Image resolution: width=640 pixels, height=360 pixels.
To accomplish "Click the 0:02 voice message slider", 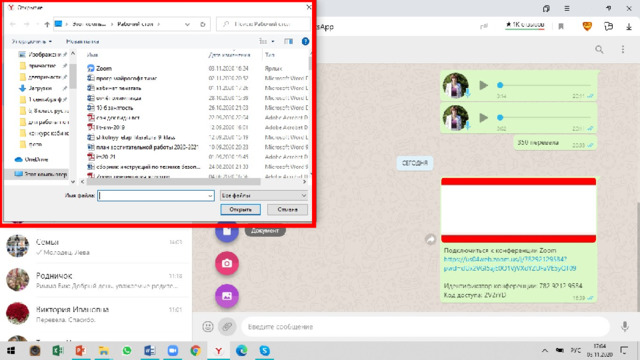I will point(545,118).
